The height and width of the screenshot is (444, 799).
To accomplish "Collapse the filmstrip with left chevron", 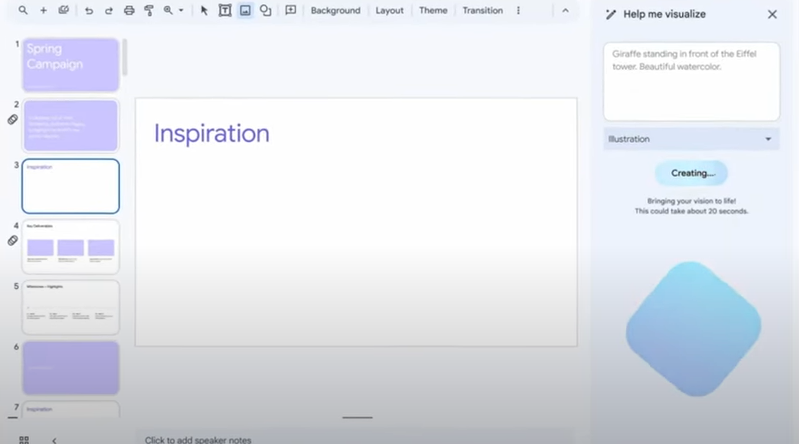I will click(54, 439).
